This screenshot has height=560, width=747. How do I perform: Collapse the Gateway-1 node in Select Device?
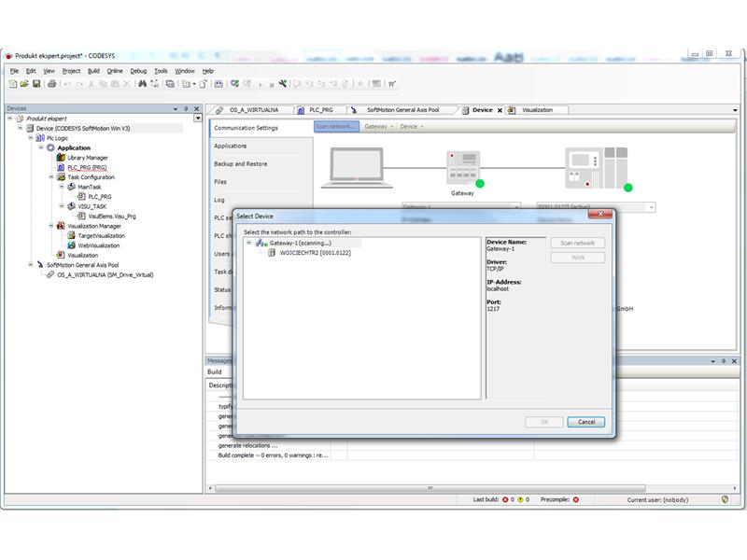pos(248,243)
